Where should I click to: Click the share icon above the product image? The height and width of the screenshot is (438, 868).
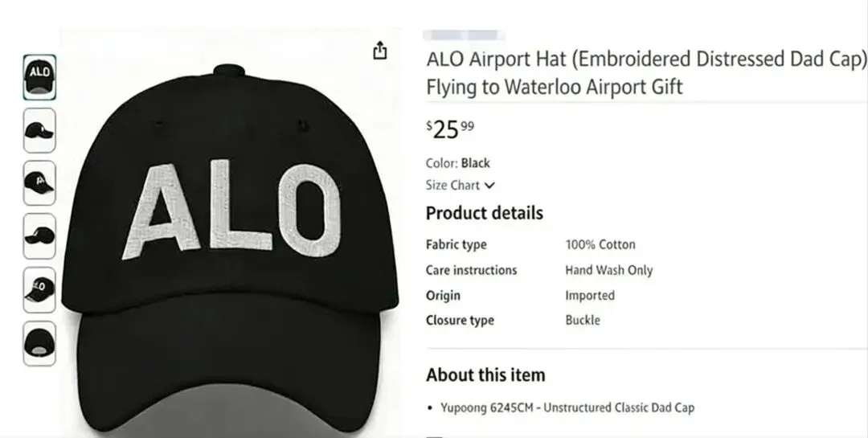click(x=380, y=51)
